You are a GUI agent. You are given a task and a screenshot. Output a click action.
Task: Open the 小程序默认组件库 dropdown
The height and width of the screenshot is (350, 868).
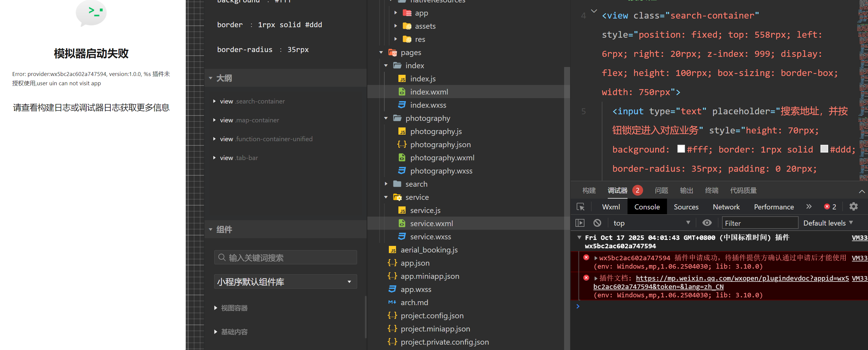(285, 281)
